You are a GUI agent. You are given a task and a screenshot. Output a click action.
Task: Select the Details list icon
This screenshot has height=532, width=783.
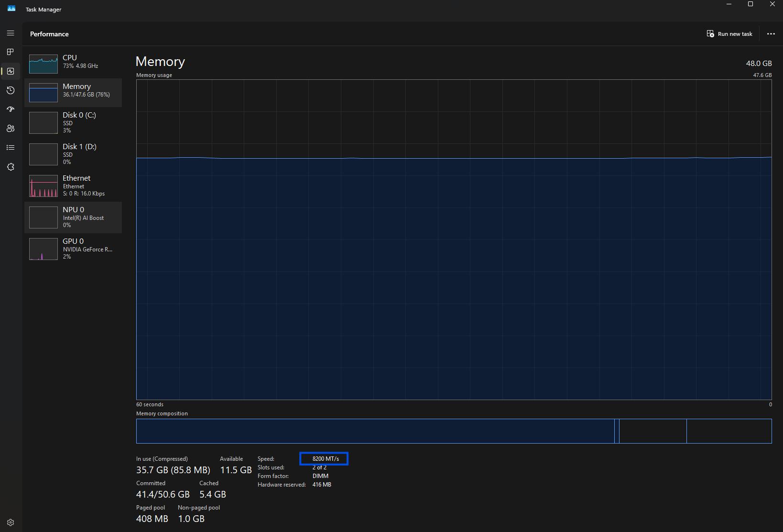click(11, 147)
